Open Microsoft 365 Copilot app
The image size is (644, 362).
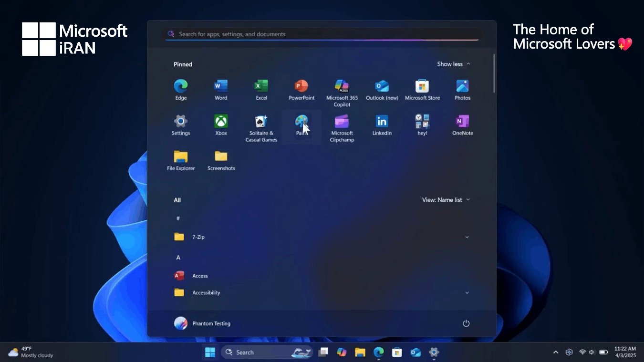click(342, 93)
